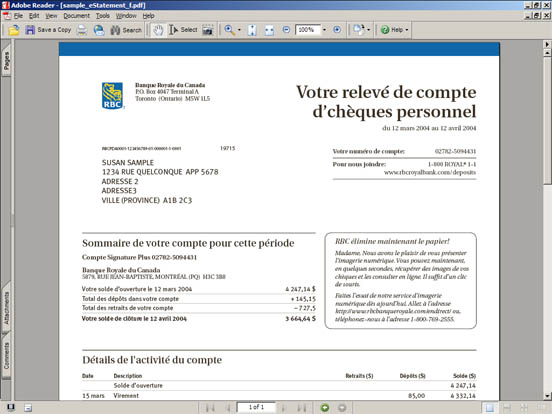Expand the Help dropdown arrow

(x=407, y=30)
